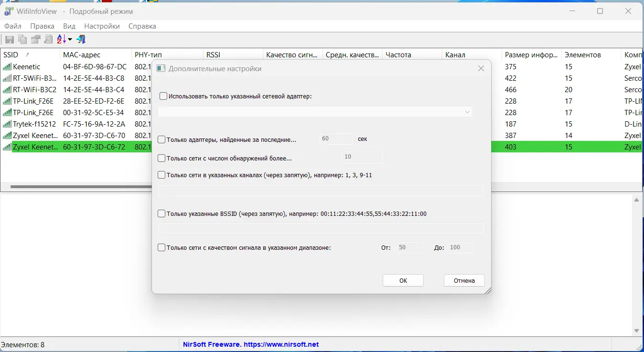The width and height of the screenshot is (644, 352).
Task: Click signal icon in row with MAC 28-EE-52-ED-F2-6E
Action: click(7, 101)
